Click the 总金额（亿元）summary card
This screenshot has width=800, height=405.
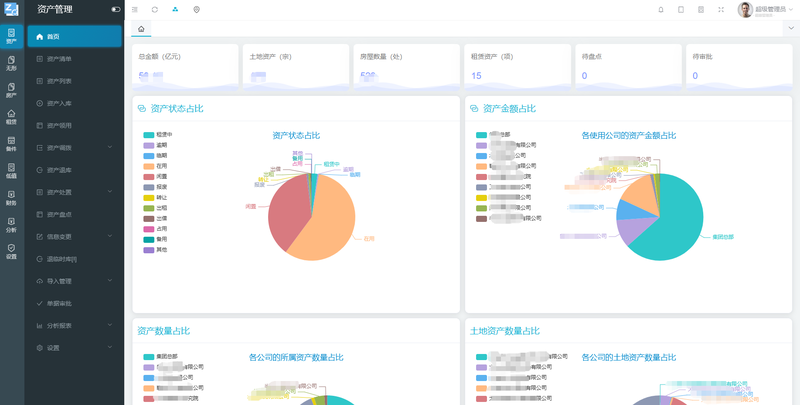(x=185, y=68)
